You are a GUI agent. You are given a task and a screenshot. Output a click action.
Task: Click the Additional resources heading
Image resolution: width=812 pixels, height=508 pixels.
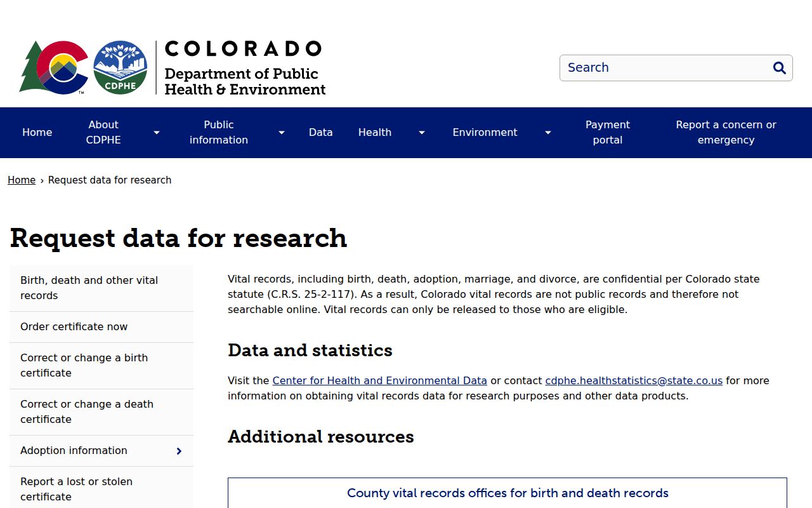coord(321,437)
